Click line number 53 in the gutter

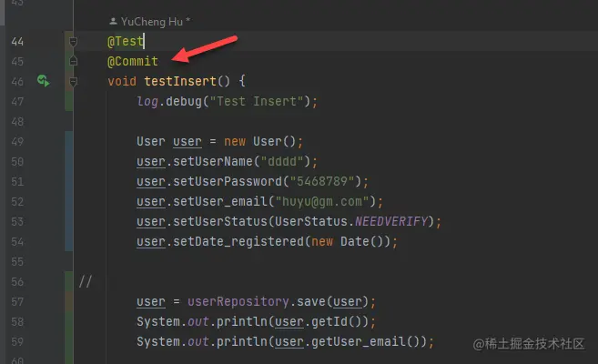click(17, 222)
